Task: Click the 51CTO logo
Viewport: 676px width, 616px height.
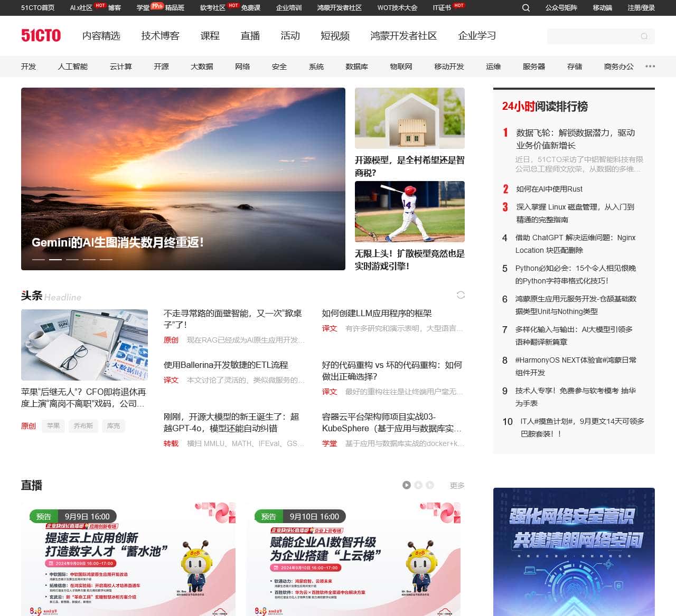Action: (x=41, y=35)
